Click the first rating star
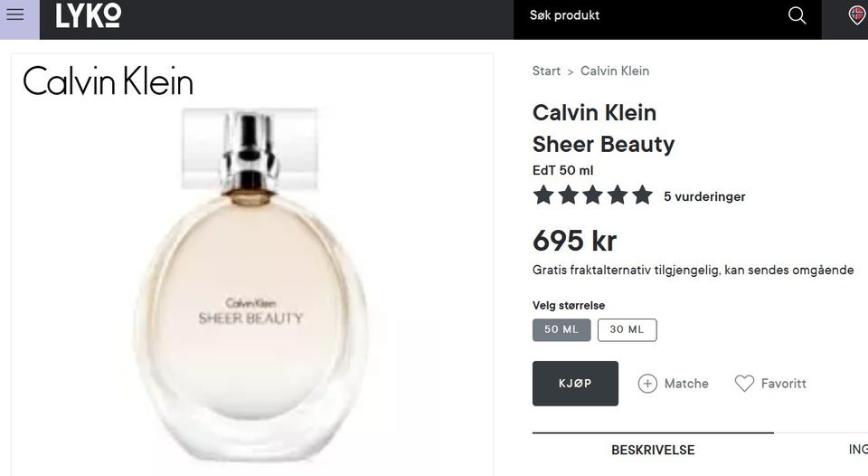Image resolution: width=868 pixels, height=476 pixels. point(543,195)
